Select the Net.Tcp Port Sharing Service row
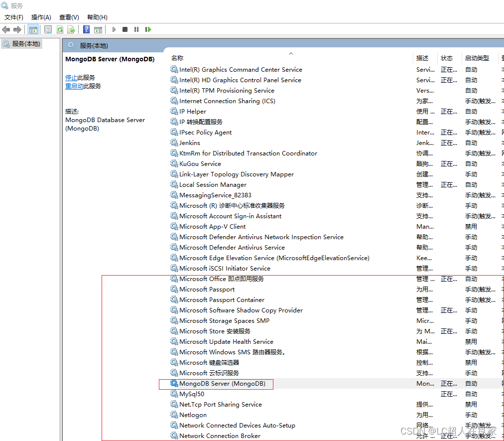Image resolution: width=504 pixels, height=441 pixels. point(337,404)
